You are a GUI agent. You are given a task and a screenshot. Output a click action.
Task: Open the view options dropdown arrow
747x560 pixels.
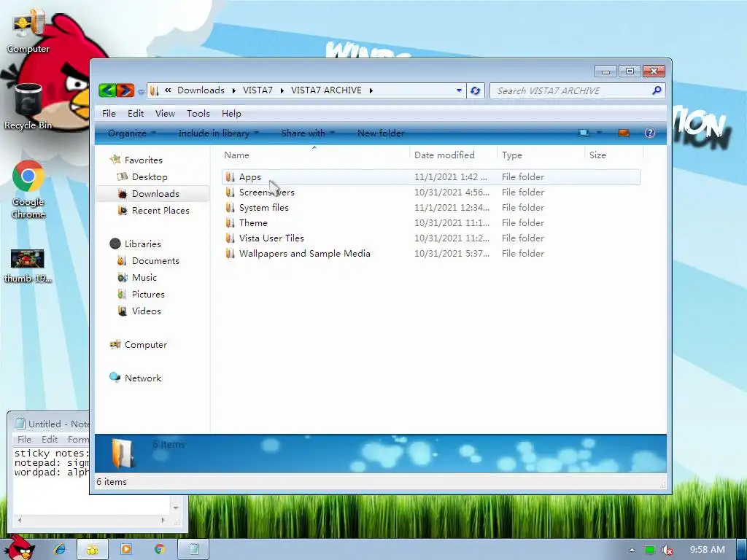coord(600,133)
